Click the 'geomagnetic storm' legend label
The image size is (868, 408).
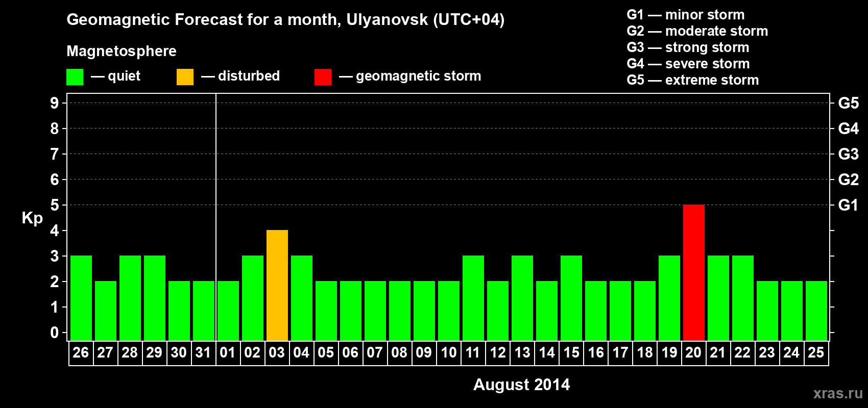click(418, 76)
